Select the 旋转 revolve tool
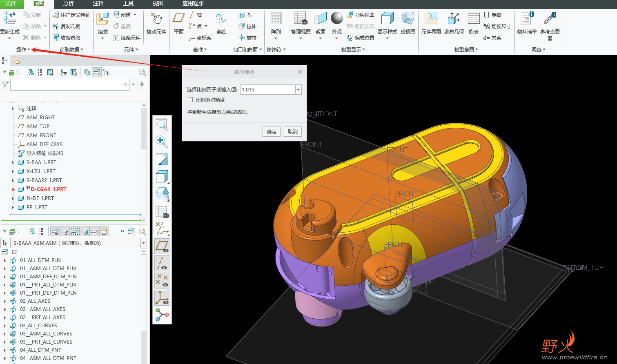The image size is (617, 364). pos(247,38)
